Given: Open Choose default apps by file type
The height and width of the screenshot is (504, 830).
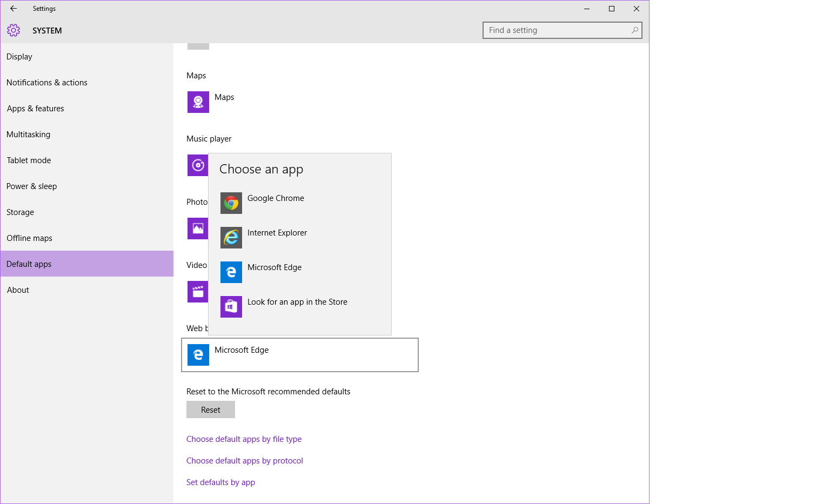Looking at the screenshot, I should click(244, 439).
